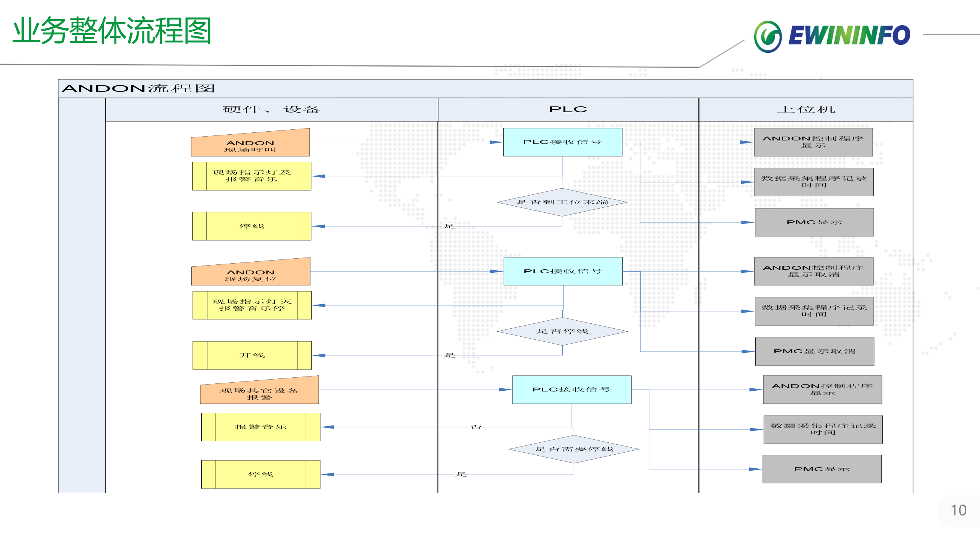
Task: Click the page number 10
Action: (958, 510)
